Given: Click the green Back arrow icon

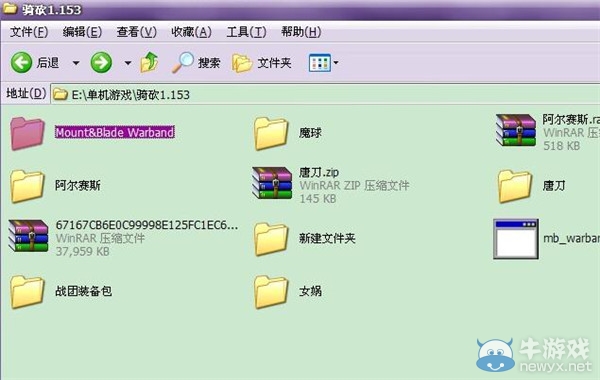Looking at the screenshot, I should (21, 62).
